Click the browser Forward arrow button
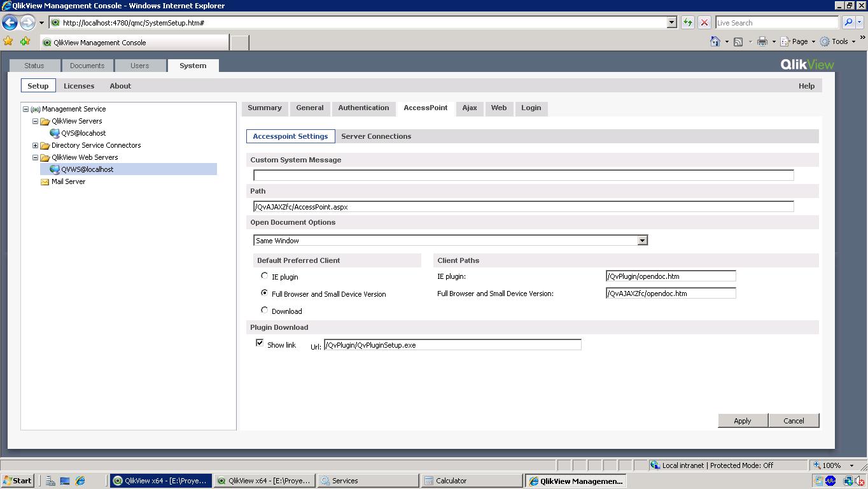The image size is (868, 489). [27, 23]
